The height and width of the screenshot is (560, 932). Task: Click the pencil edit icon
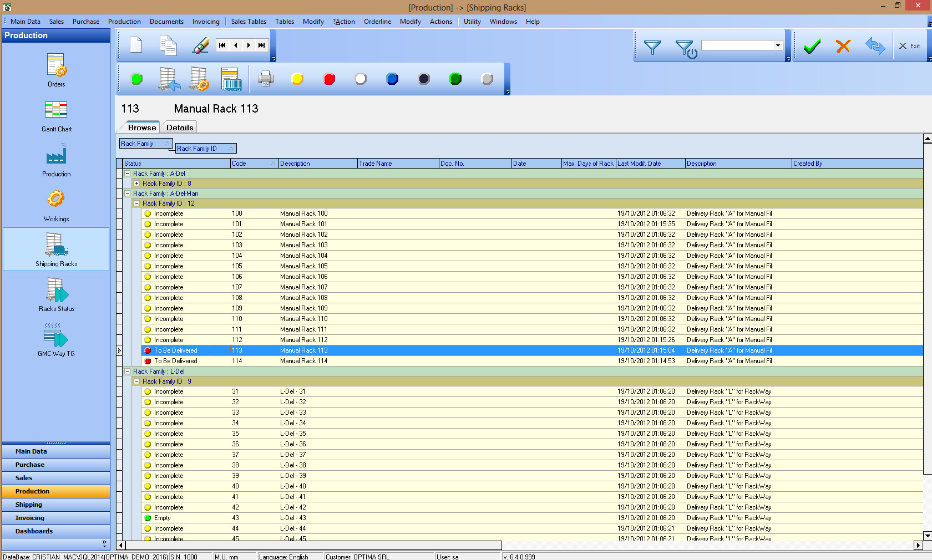point(200,45)
